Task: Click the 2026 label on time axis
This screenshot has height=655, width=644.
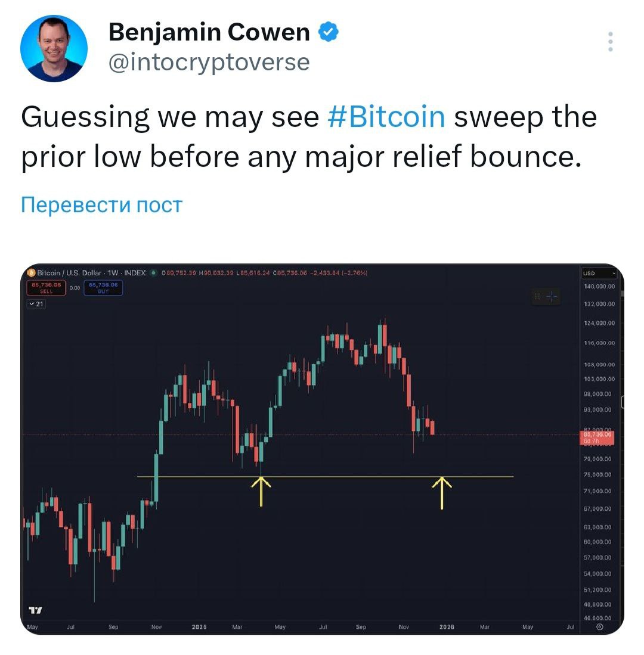Action: tap(447, 627)
